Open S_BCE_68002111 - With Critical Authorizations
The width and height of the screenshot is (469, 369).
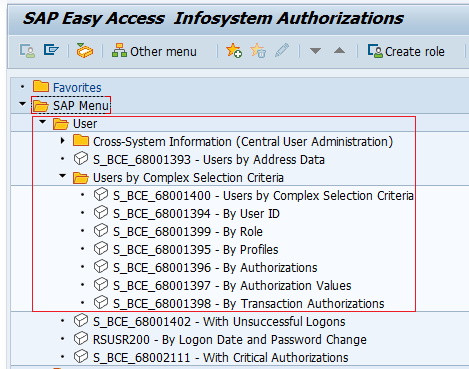pyautogui.click(x=221, y=358)
